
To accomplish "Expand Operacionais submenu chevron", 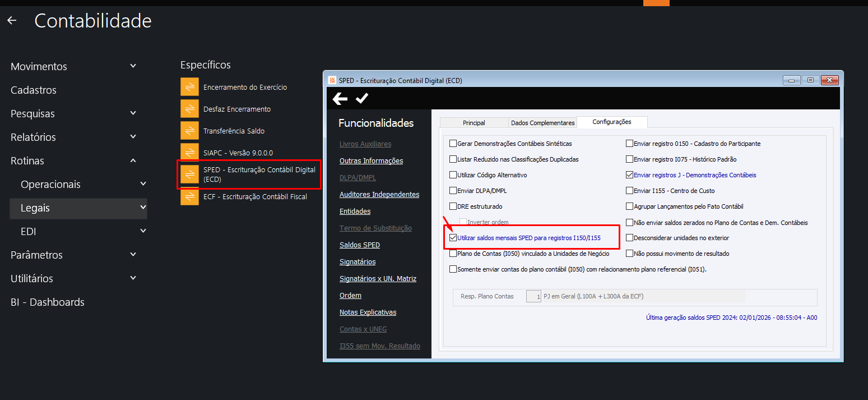I will (x=143, y=184).
